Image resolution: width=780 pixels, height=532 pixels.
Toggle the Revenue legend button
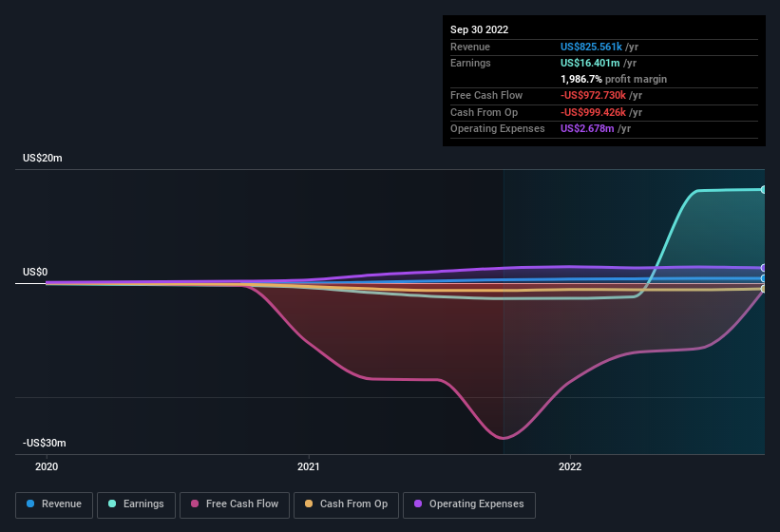point(54,504)
